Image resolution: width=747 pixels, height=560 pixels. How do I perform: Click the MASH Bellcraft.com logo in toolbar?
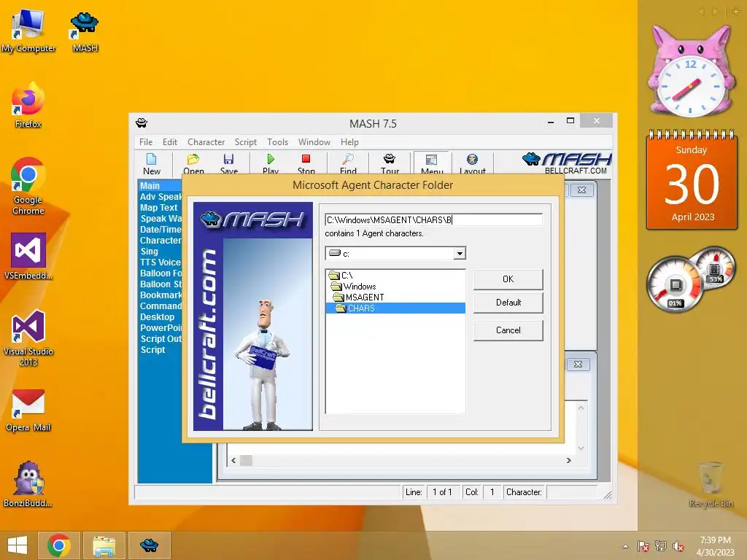tap(566, 163)
